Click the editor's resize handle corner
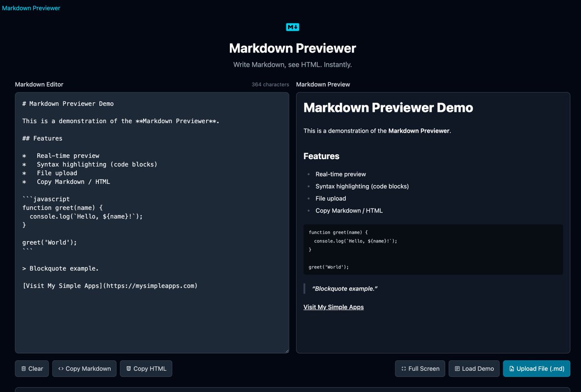The image size is (581, 392). coord(286,350)
